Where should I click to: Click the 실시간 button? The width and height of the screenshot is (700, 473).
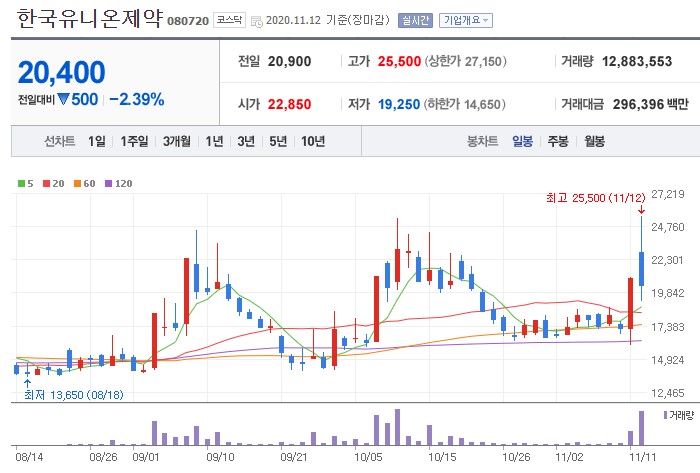click(x=415, y=21)
